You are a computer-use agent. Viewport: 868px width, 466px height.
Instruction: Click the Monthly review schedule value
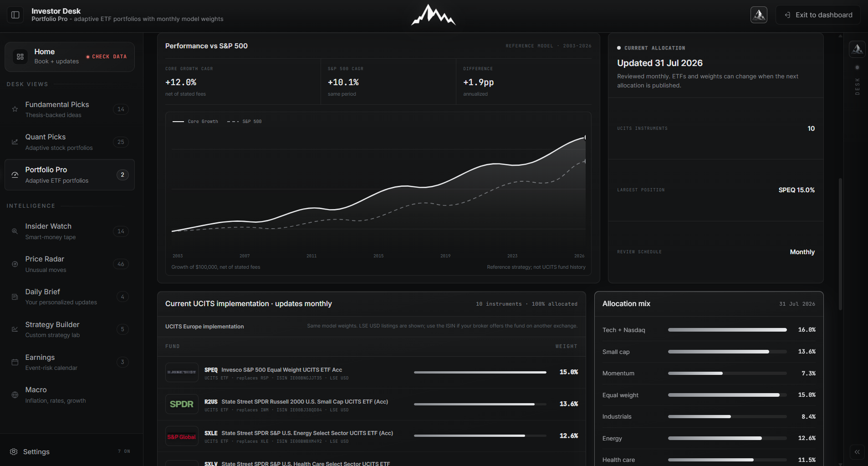[802, 252]
